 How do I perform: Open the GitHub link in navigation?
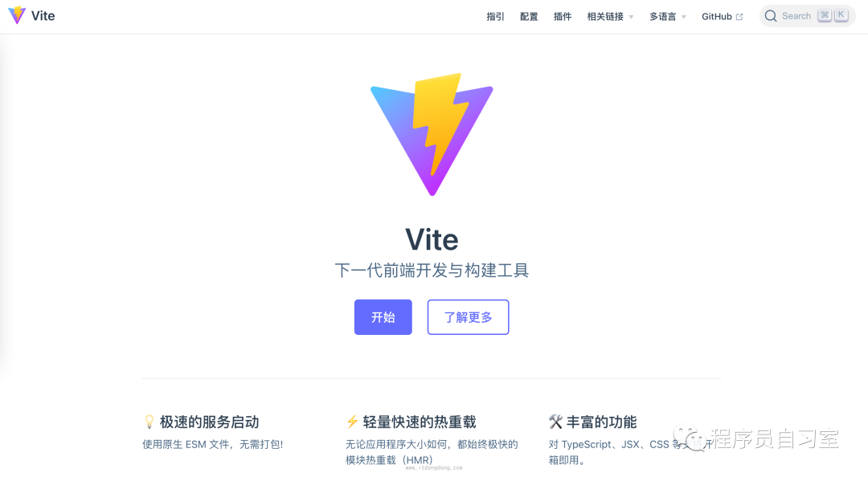pyautogui.click(x=722, y=17)
